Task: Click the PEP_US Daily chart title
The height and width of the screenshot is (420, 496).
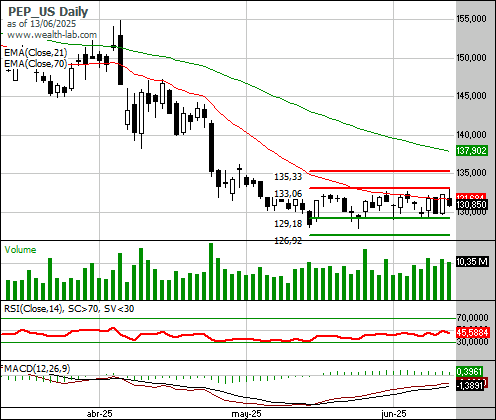Action: click(x=48, y=12)
